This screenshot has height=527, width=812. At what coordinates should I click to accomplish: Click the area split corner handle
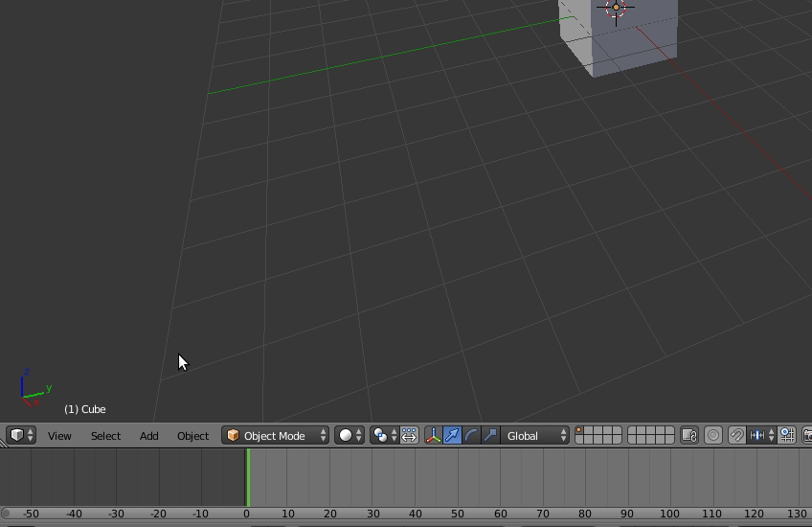pos(3,443)
